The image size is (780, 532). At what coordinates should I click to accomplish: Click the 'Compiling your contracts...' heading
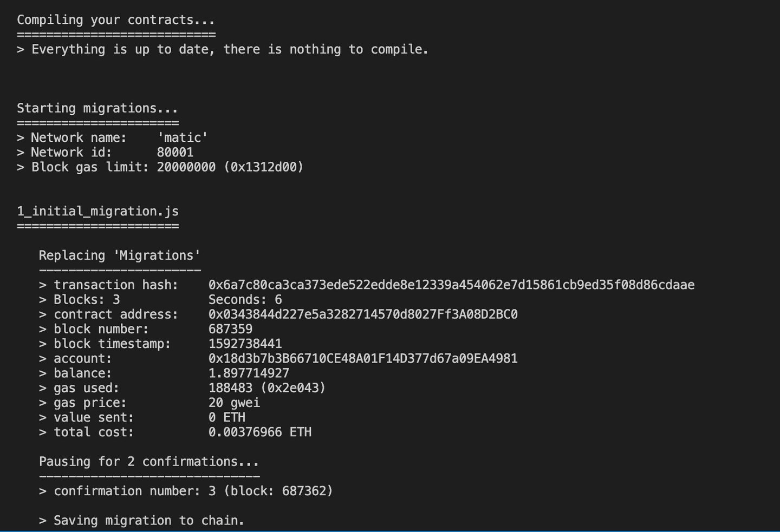pyautogui.click(x=116, y=20)
